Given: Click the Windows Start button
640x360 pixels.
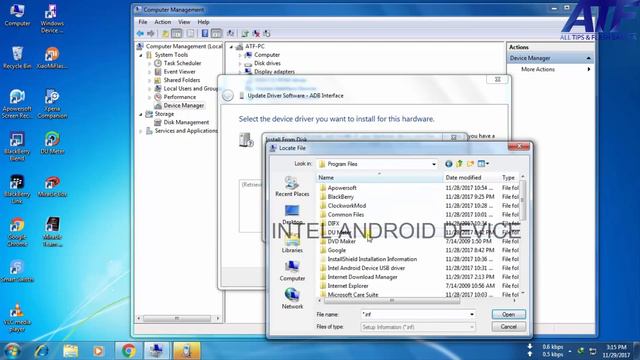Looking at the screenshot, I should click(x=12, y=351).
